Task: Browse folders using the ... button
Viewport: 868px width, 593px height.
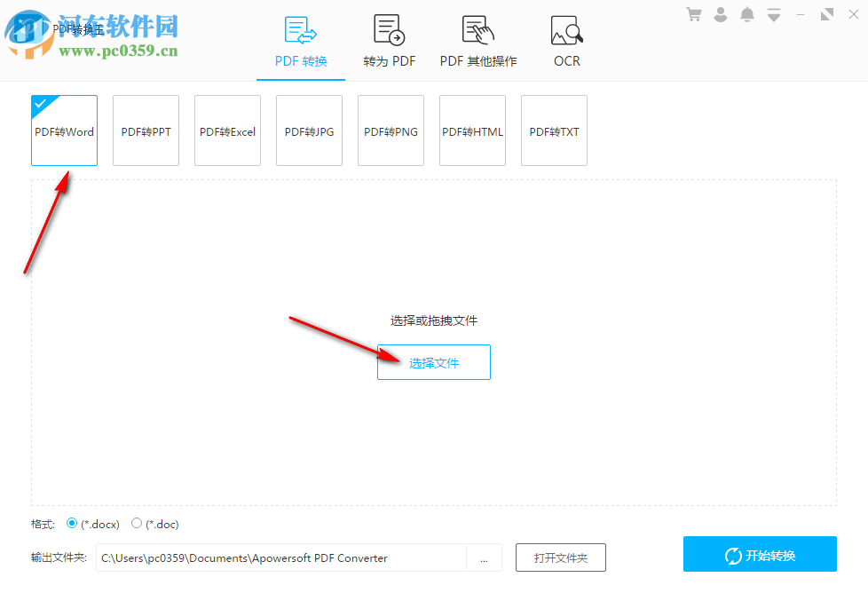Action: pos(485,557)
